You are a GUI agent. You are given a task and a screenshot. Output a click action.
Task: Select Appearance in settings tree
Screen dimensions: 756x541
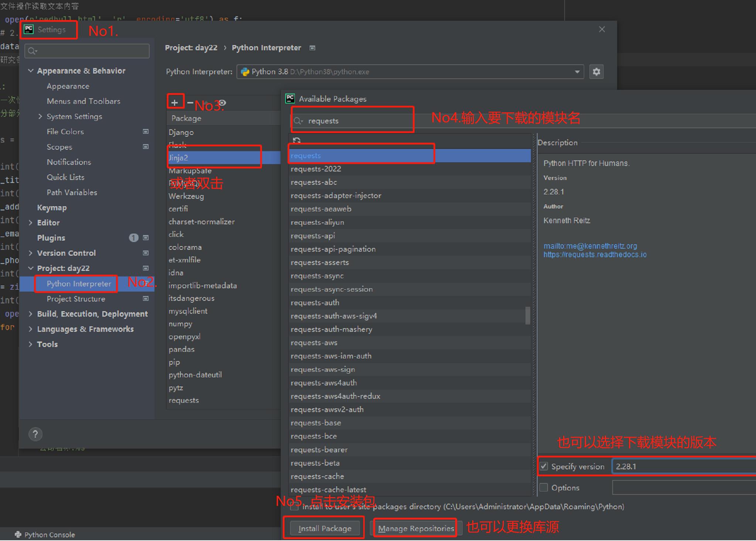68,86
